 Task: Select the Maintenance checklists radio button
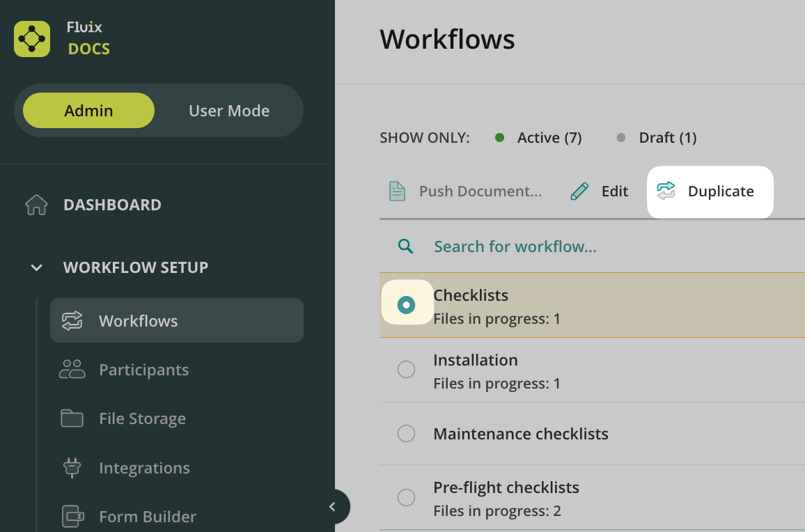(x=406, y=434)
